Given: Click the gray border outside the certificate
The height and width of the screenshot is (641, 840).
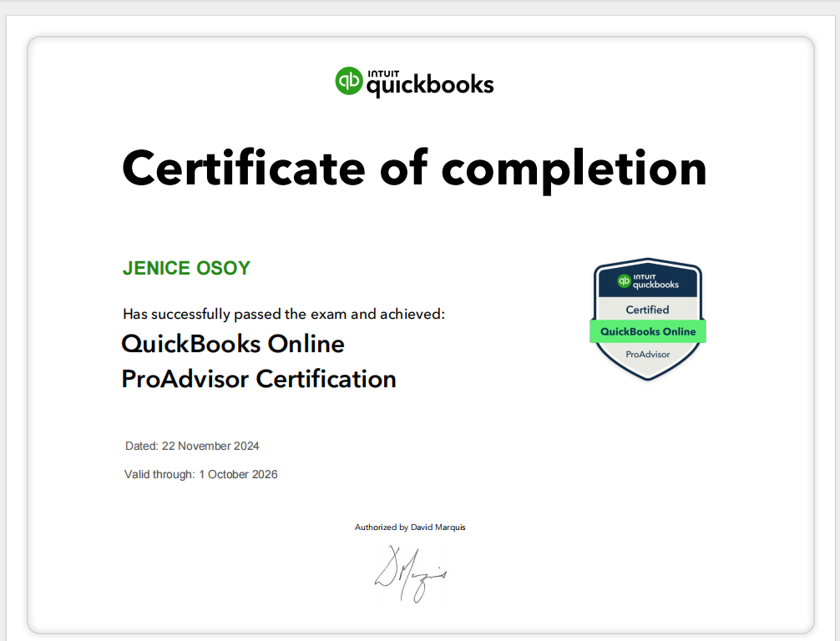Looking at the screenshot, I should (x=10, y=334).
